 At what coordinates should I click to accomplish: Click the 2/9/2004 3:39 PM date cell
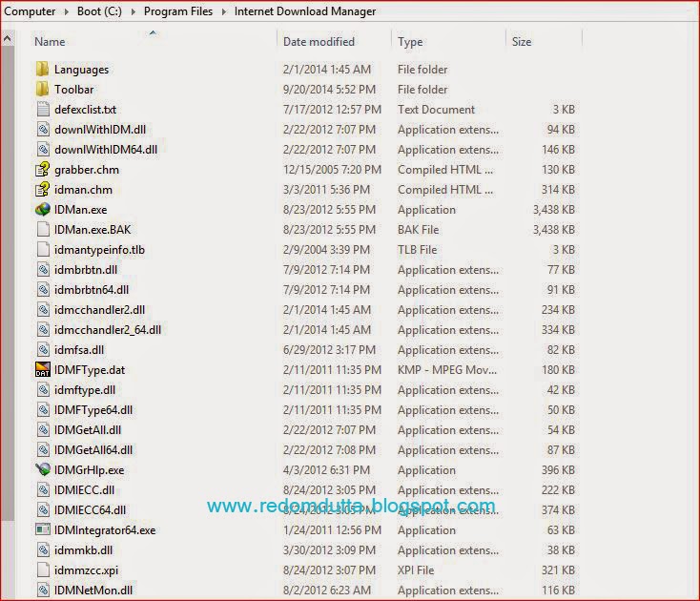(326, 250)
